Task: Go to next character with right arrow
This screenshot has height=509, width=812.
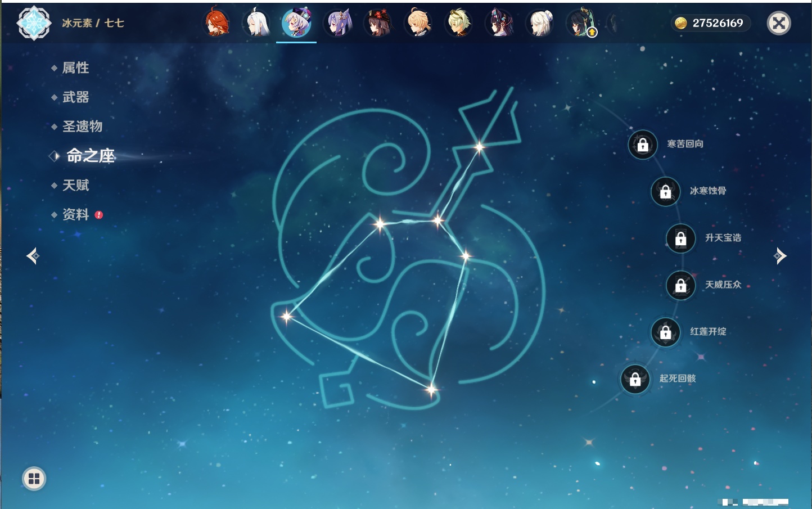Action: 780,256
